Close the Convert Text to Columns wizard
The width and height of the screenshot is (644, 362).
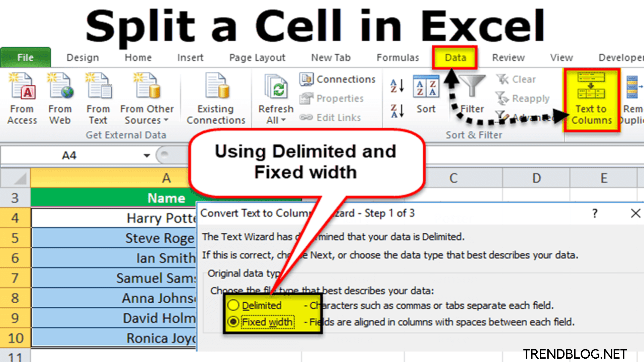[x=636, y=213]
